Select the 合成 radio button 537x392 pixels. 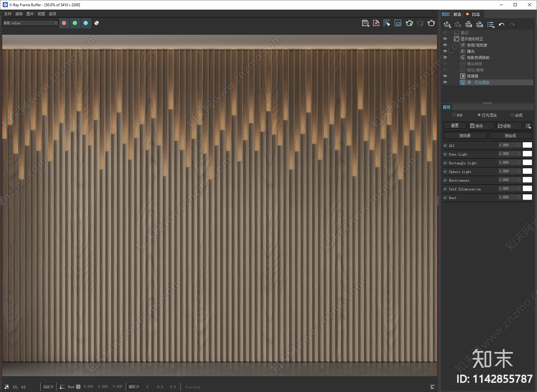pos(512,115)
